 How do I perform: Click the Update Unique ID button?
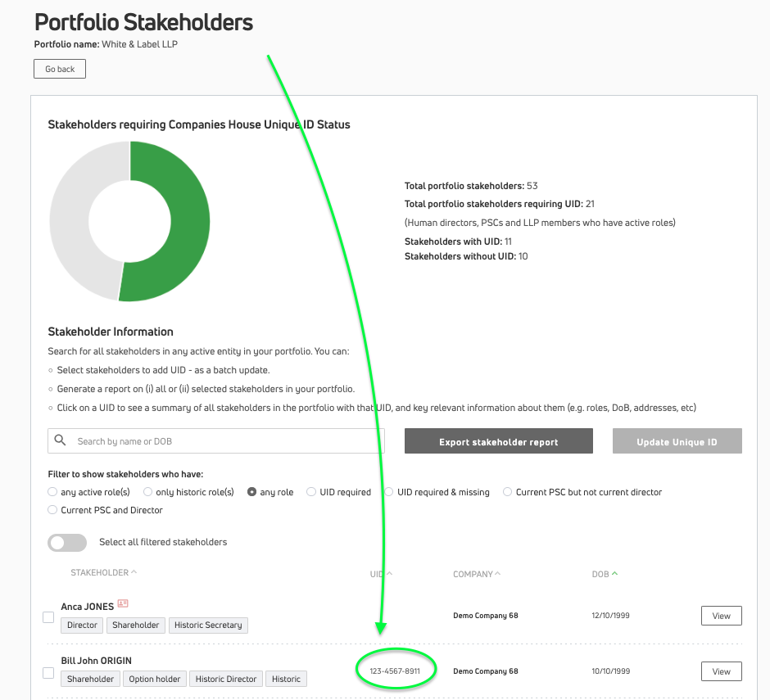(677, 441)
